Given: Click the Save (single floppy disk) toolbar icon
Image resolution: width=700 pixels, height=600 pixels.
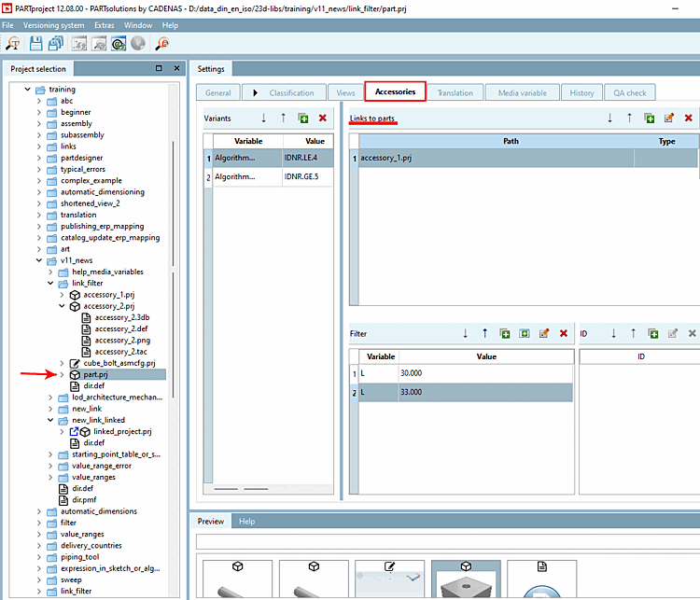Looking at the screenshot, I should click(x=35, y=43).
